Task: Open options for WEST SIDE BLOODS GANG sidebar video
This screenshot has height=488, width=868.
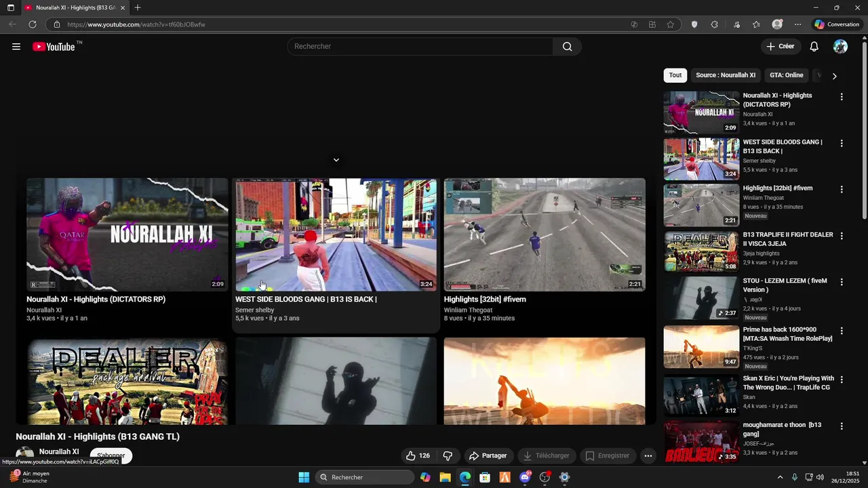Action: 842,144
